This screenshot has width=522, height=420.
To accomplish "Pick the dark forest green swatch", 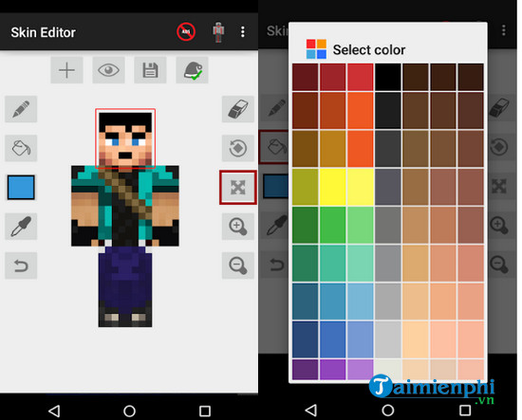I will pyautogui.click(x=305, y=225).
